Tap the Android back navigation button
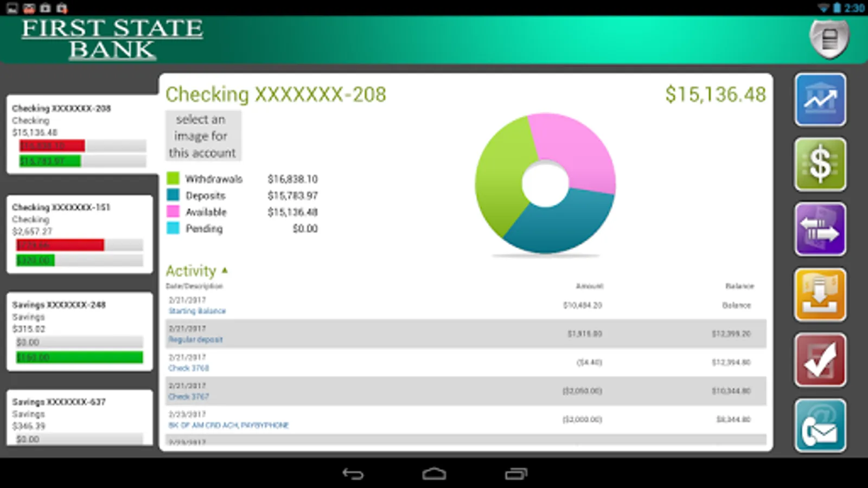868x488 pixels. (x=353, y=474)
